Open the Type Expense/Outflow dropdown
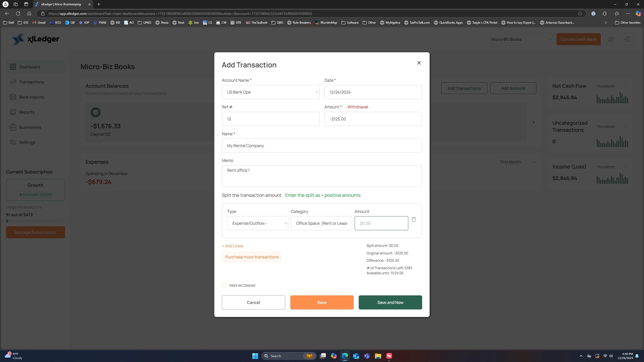Screen dimensions: 644x362 [257, 223]
